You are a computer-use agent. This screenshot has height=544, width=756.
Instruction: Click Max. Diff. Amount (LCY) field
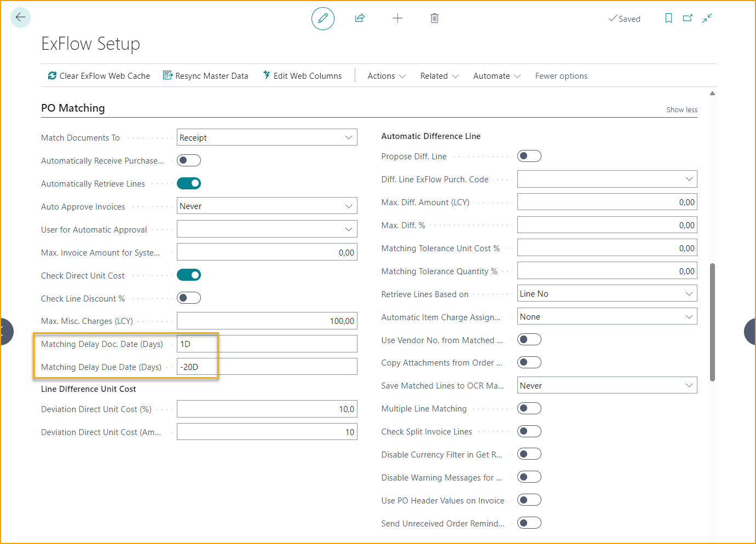click(607, 202)
